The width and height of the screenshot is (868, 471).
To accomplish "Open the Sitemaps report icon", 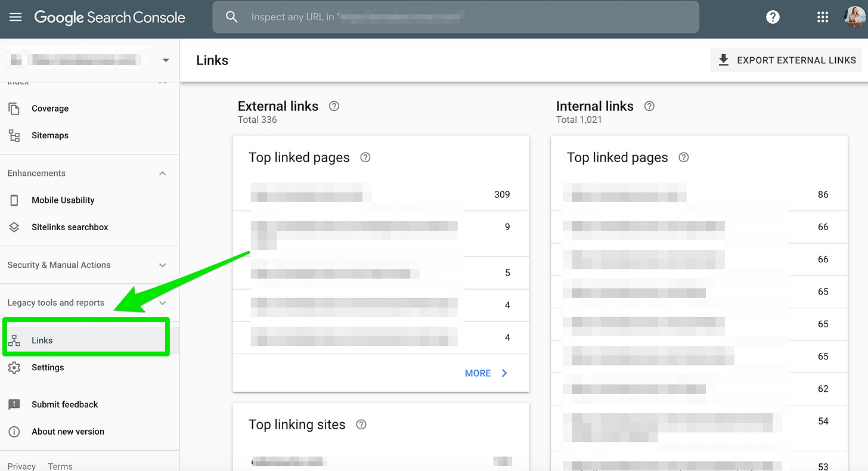I will [x=13, y=135].
